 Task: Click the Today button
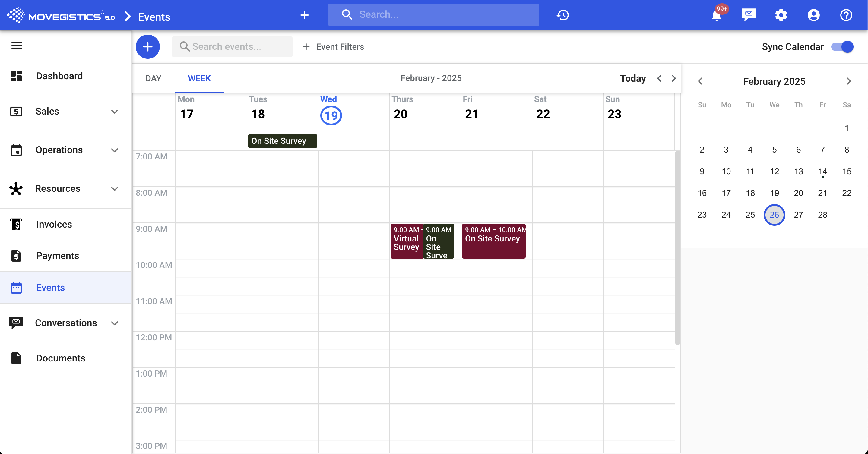click(x=632, y=78)
